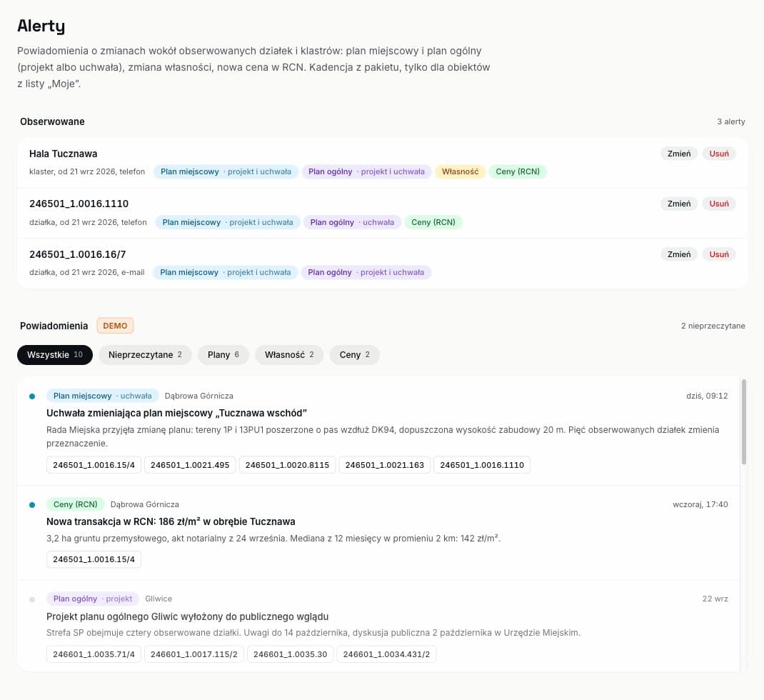Click the "2 nieprzeczytane" counter text
The image size is (764, 700).
713,326
